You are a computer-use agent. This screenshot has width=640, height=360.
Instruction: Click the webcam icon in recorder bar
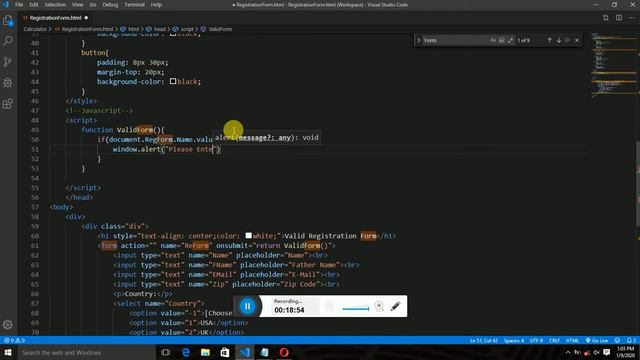click(379, 306)
